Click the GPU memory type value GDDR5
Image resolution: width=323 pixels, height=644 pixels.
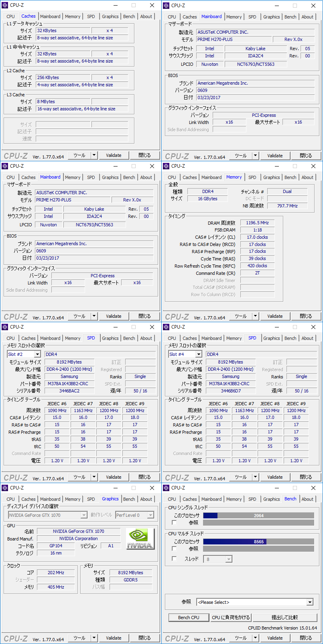(130, 580)
